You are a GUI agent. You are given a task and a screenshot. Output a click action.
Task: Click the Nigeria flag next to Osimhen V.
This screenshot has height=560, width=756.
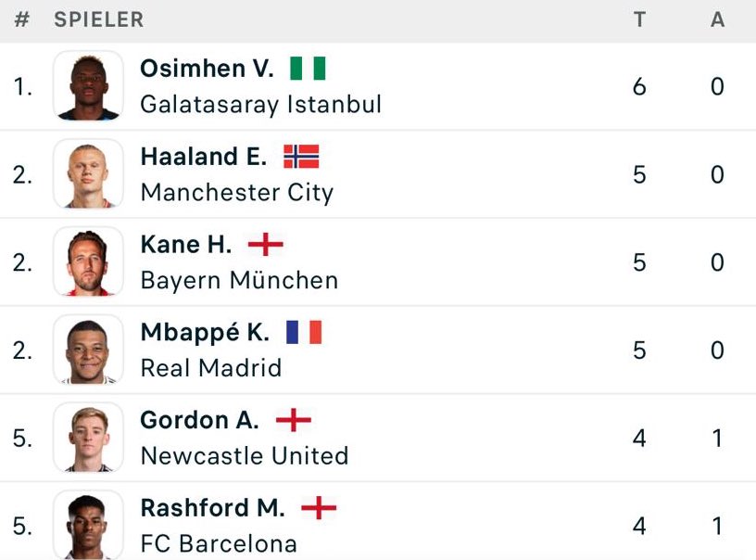pyautogui.click(x=308, y=68)
